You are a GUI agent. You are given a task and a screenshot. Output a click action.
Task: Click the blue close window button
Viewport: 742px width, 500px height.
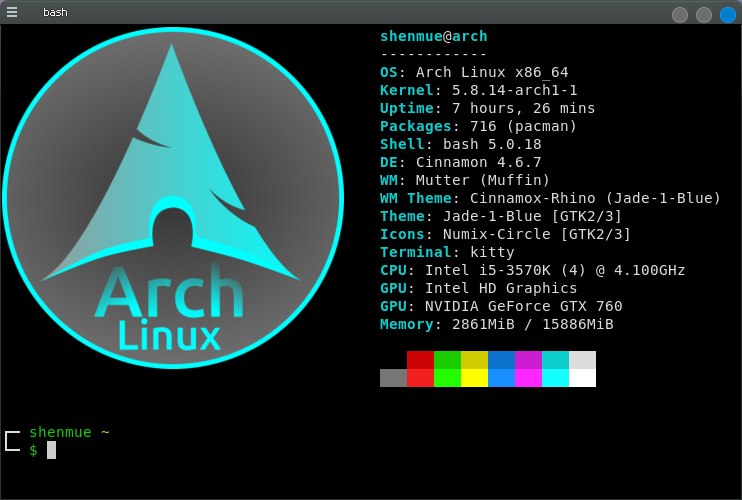point(728,15)
